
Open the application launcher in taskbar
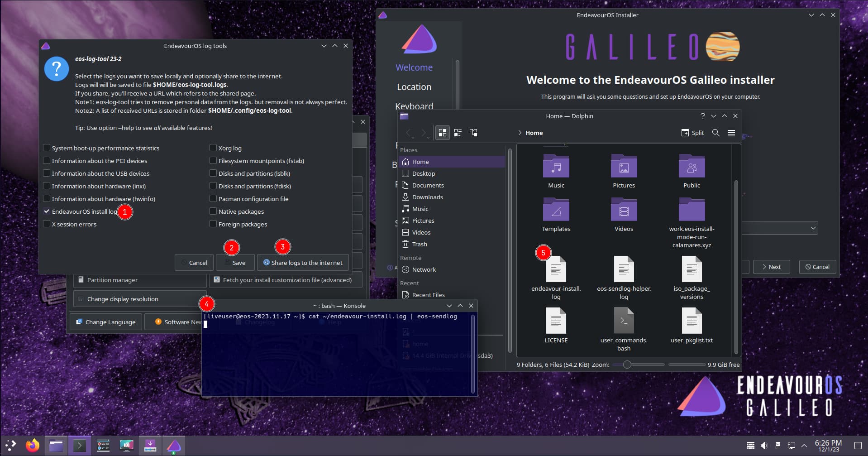click(11, 446)
